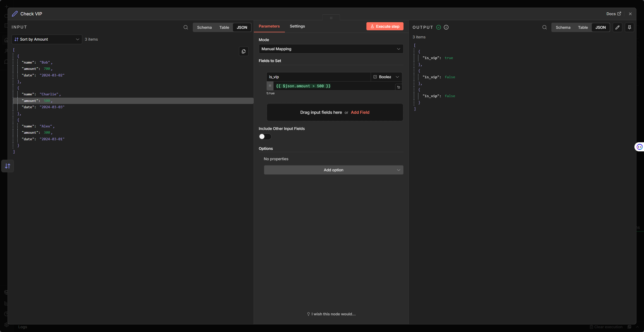The height and width of the screenshot is (332, 644).
Task: Switch output view to Schema
Action: point(563,27)
